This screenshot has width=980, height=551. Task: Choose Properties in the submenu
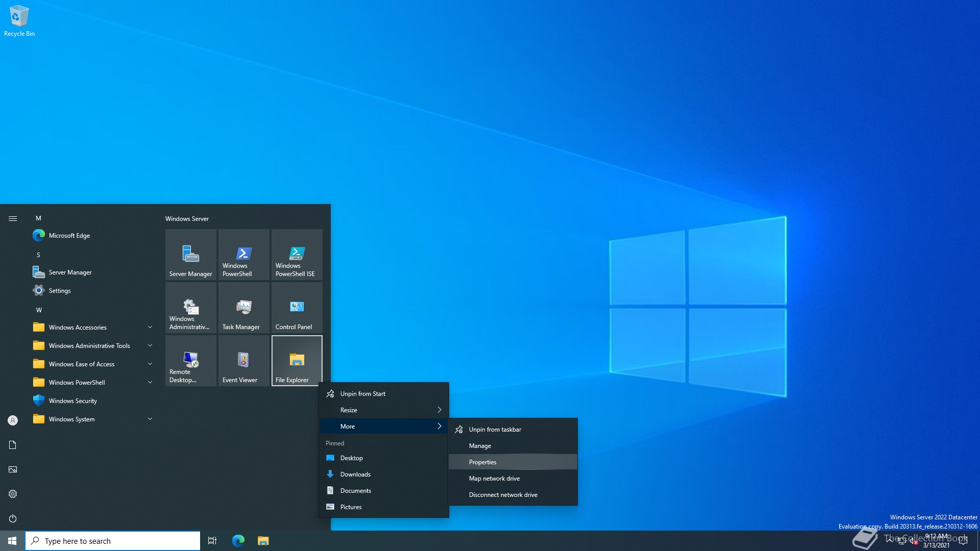tap(513, 462)
